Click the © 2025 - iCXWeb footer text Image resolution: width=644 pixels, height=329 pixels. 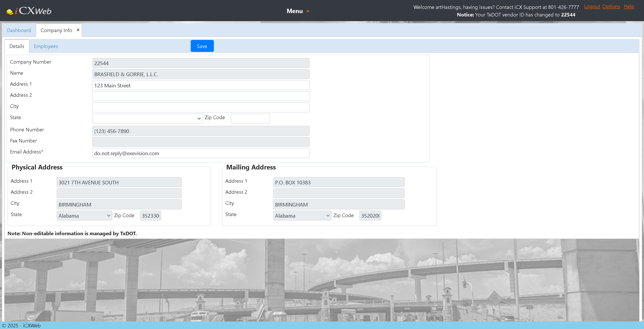[x=21, y=325]
